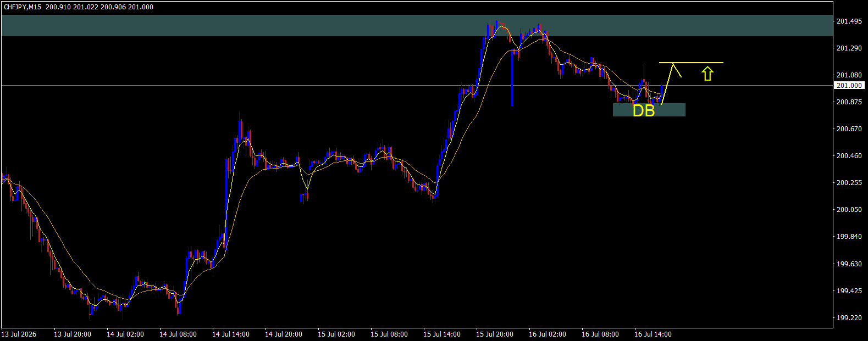The width and height of the screenshot is (868, 341).
Task: Click the 200.460 price axis label
Action: 849,156
